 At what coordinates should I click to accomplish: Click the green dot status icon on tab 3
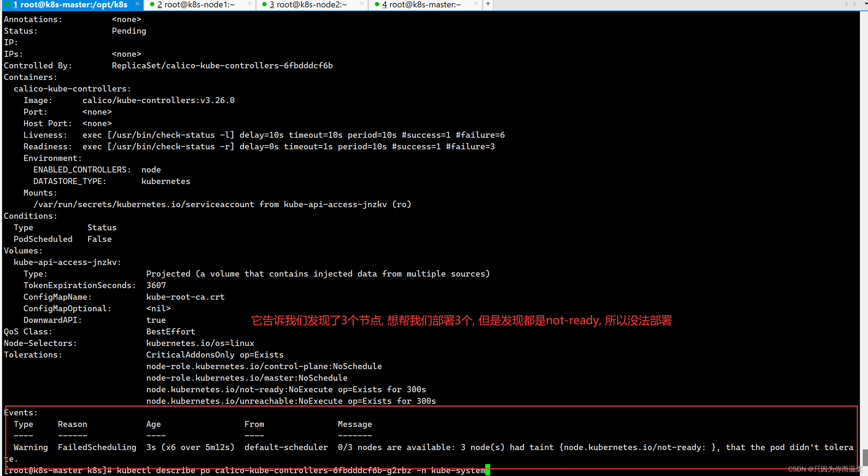point(263,5)
